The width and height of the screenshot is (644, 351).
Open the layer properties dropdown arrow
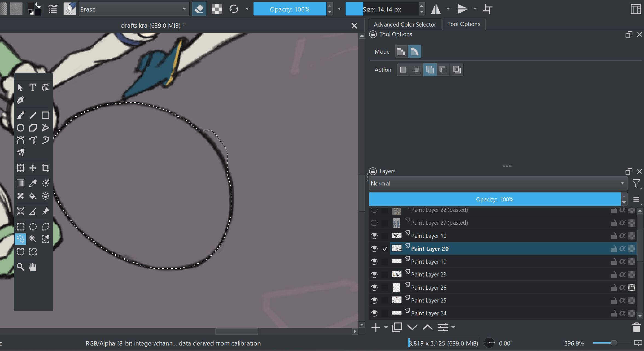(x=453, y=327)
